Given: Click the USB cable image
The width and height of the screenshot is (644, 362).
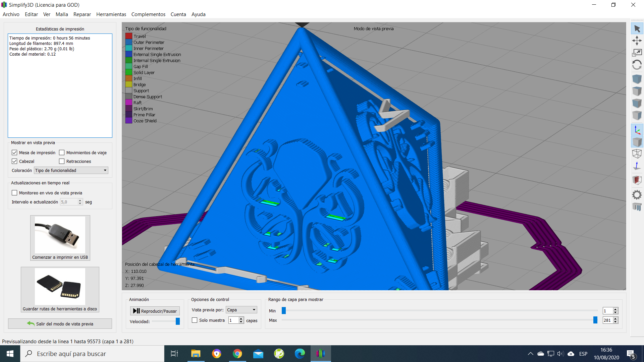Looking at the screenshot, I should (60, 235).
